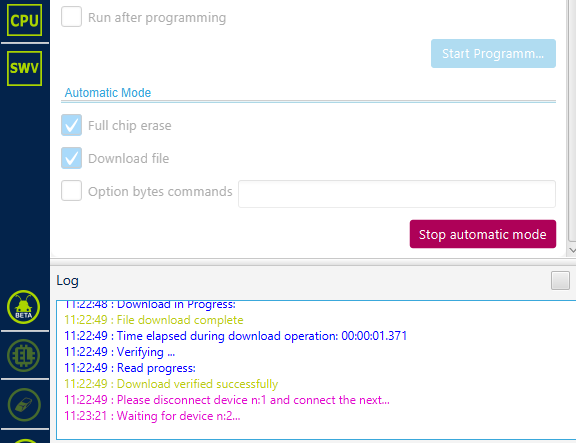Select the eraser full chip erase icon
Viewport: 576px width, 443px height.
pos(24,404)
